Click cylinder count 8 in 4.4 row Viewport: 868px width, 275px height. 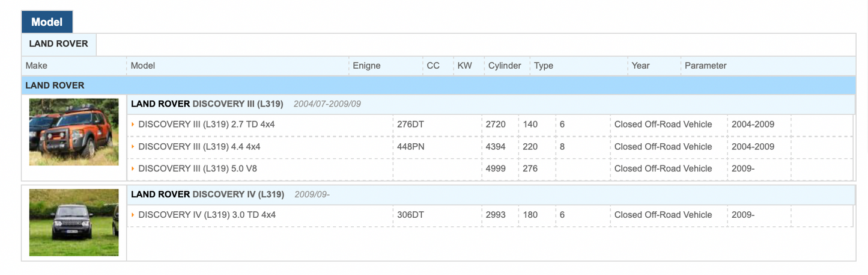point(562,146)
